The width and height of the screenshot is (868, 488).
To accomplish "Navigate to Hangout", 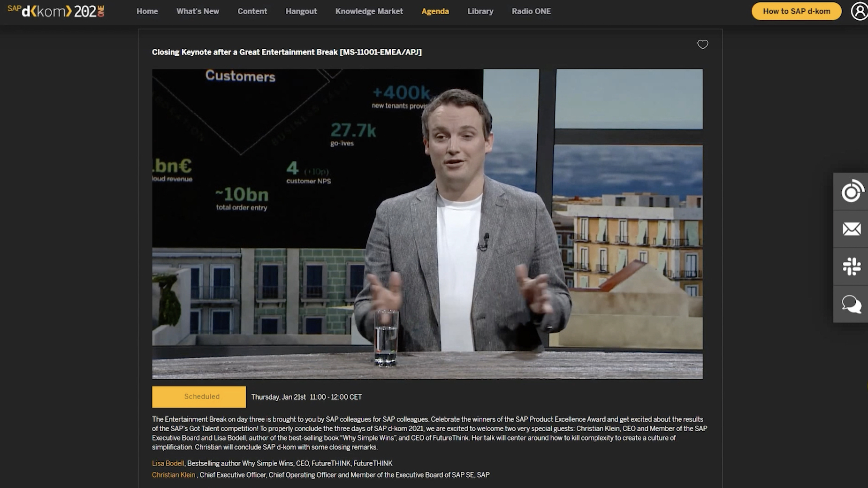I will (x=301, y=11).
